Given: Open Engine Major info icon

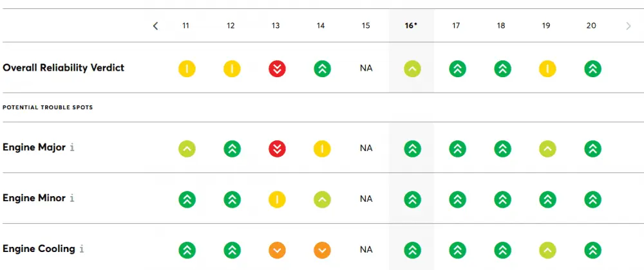Looking at the screenshot, I should point(72,147).
